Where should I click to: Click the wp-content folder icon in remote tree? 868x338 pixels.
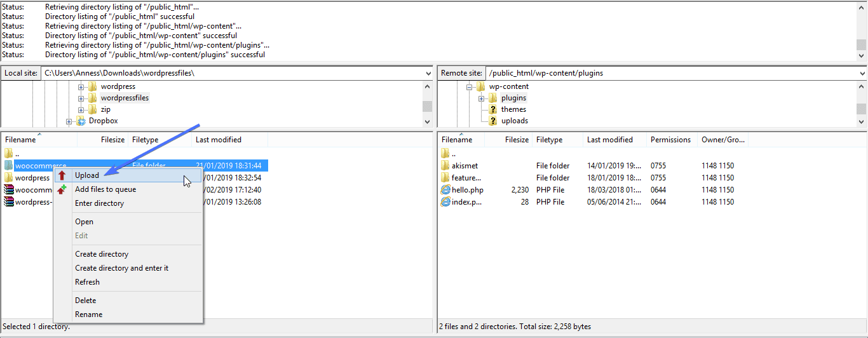481,86
